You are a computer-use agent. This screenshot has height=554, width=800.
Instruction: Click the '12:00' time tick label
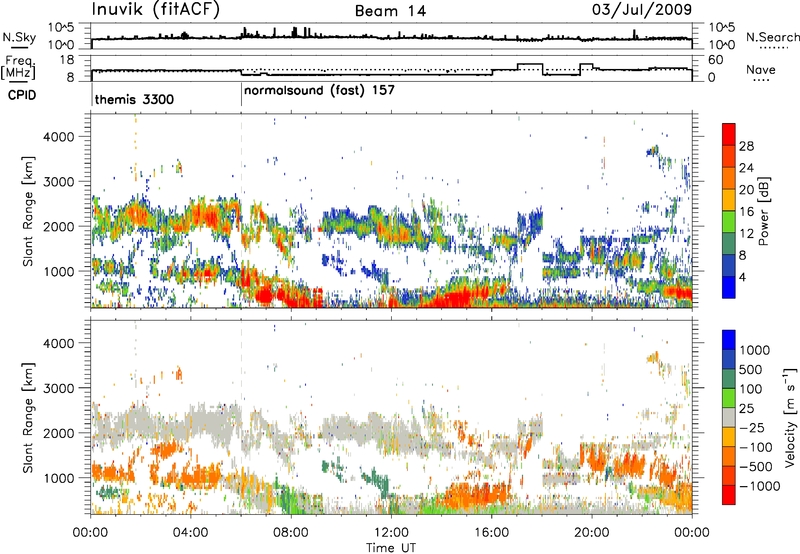[x=391, y=533]
